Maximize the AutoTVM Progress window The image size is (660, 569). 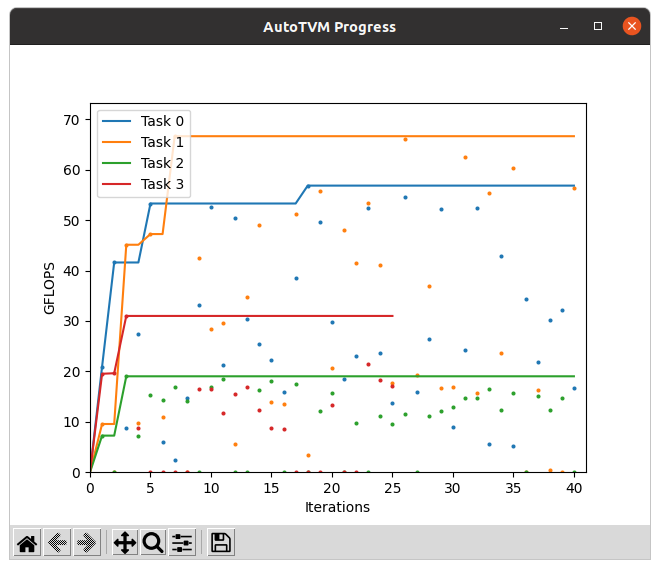pos(598,27)
